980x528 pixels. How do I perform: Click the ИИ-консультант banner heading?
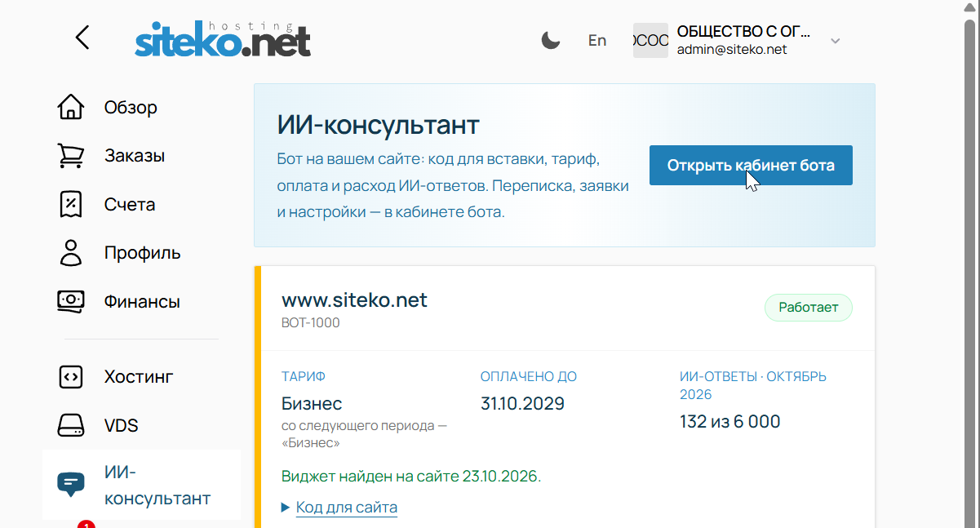point(379,125)
